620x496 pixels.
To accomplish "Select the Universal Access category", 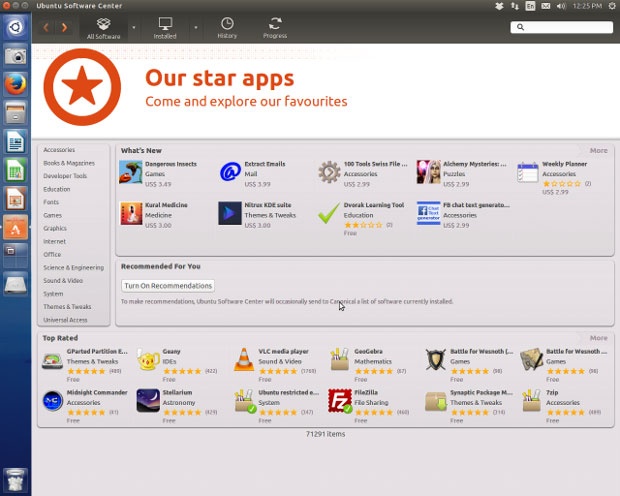I will point(65,320).
